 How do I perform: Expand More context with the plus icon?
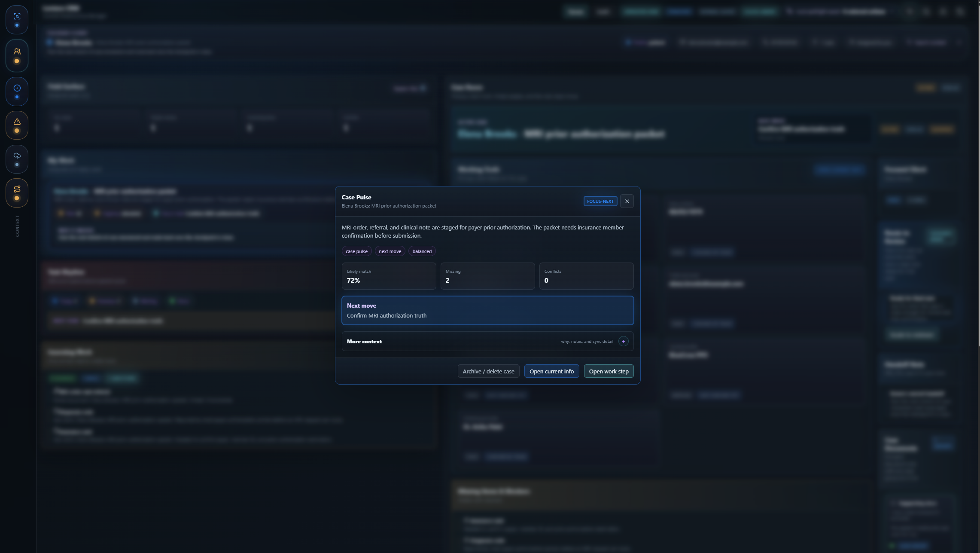(x=623, y=341)
